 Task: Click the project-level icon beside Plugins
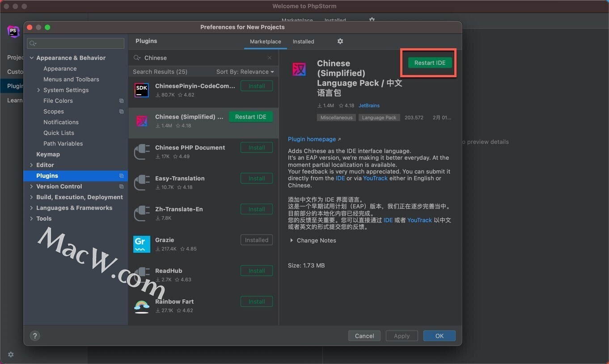click(121, 176)
